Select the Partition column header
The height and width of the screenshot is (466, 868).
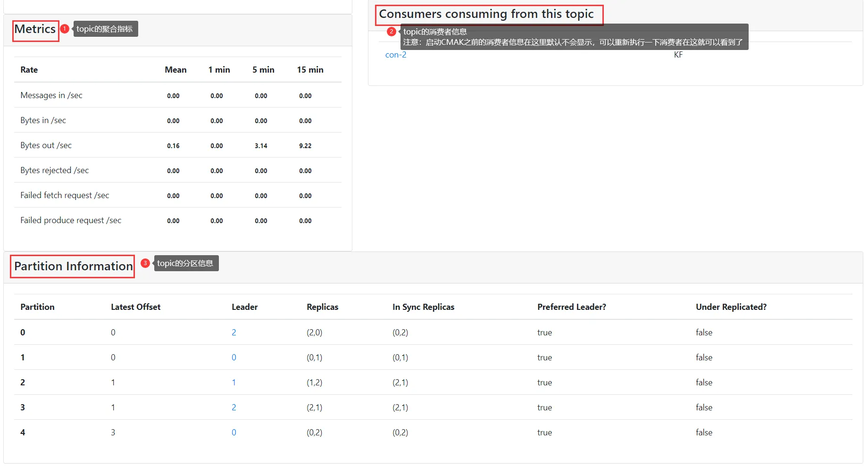pos(37,307)
